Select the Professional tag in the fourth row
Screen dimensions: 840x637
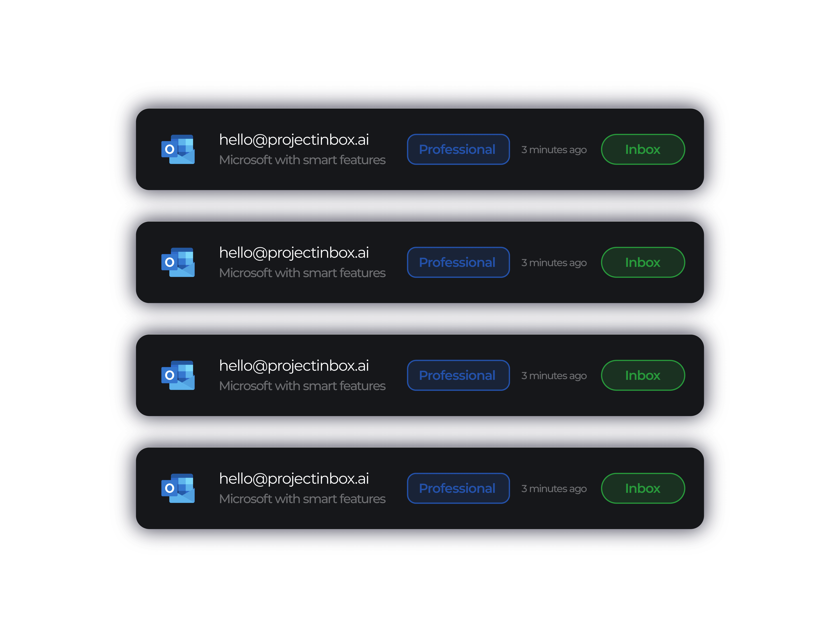coord(458,488)
